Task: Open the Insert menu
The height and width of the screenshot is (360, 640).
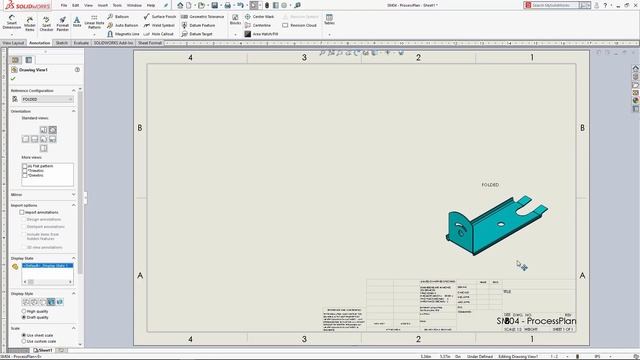Action: tap(102, 5)
